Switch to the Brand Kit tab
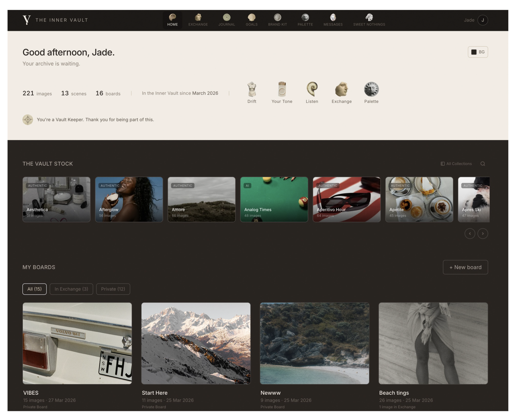Image resolution: width=517 pixels, height=420 pixels. [277, 20]
